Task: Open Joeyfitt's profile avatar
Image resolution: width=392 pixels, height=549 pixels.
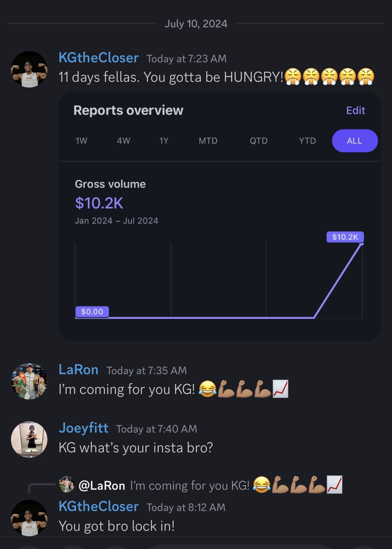Action: (x=29, y=439)
